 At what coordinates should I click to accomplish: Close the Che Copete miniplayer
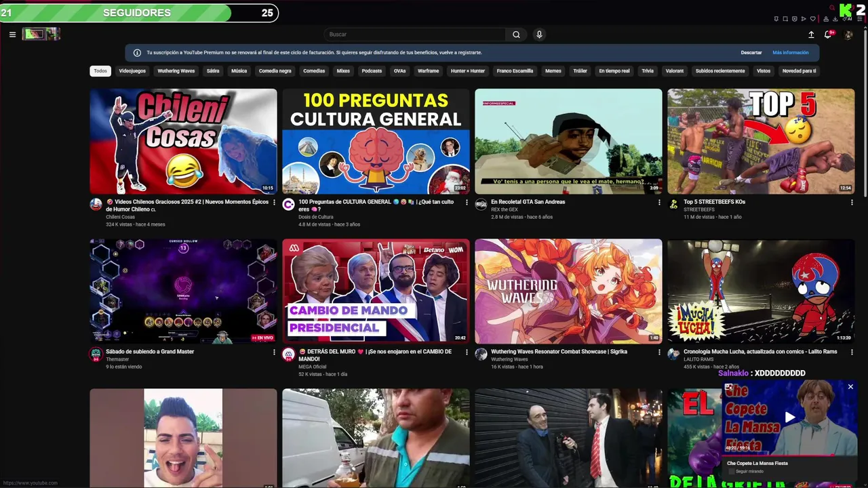coord(850,387)
